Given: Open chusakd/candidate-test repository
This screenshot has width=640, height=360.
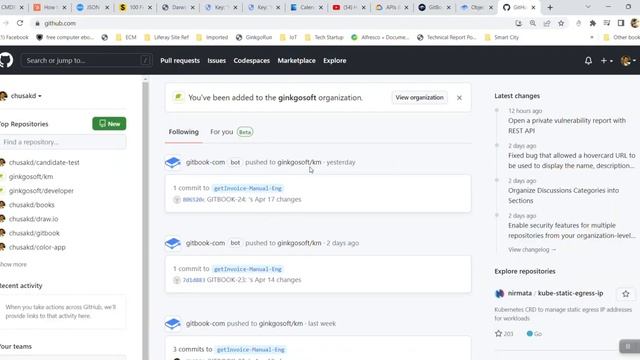Looking at the screenshot, I should tap(44, 162).
